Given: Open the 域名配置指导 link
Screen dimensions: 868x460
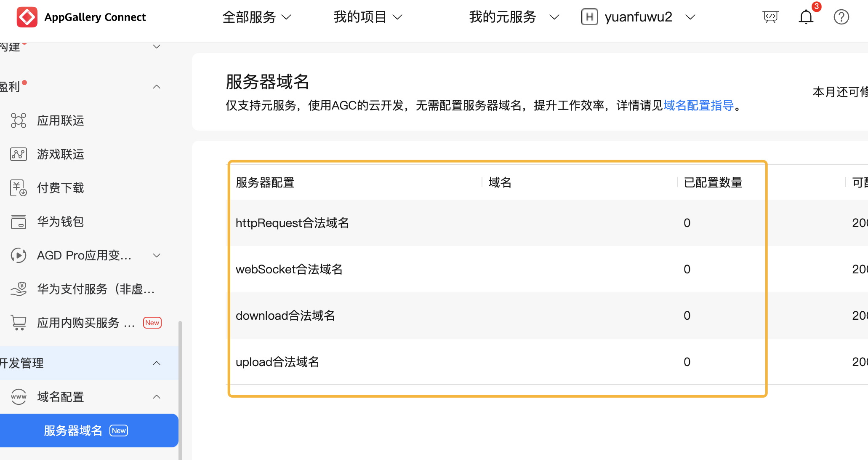Looking at the screenshot, I should [x=698, y=105].
